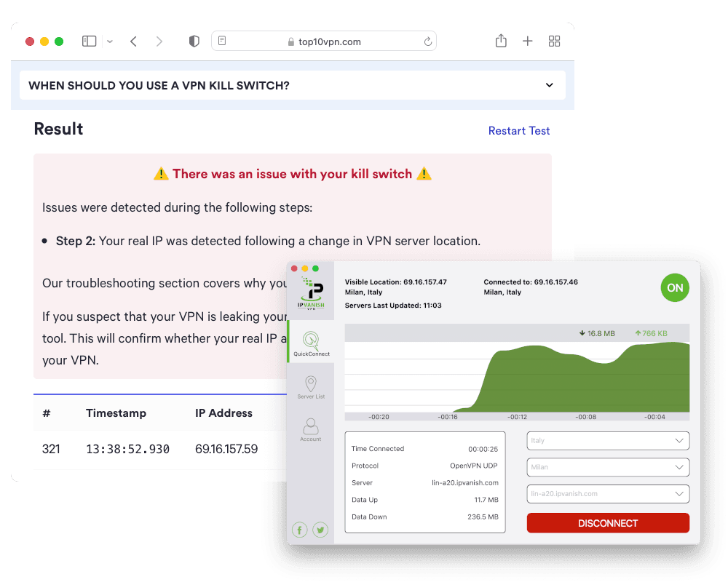Close the IPVanish window
The height and width of the screenshot is (582, 728).
tap(294, 268)
